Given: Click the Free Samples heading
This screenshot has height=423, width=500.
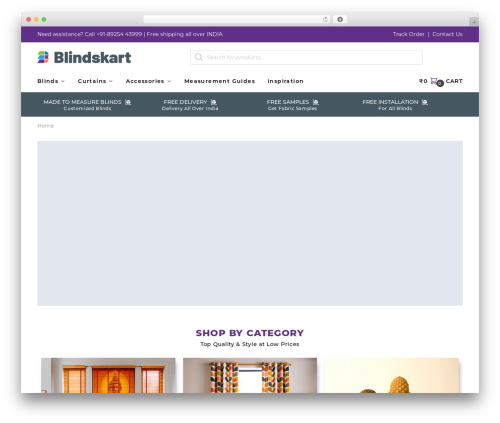Looking at the screenshot, I should pos(288,102).
